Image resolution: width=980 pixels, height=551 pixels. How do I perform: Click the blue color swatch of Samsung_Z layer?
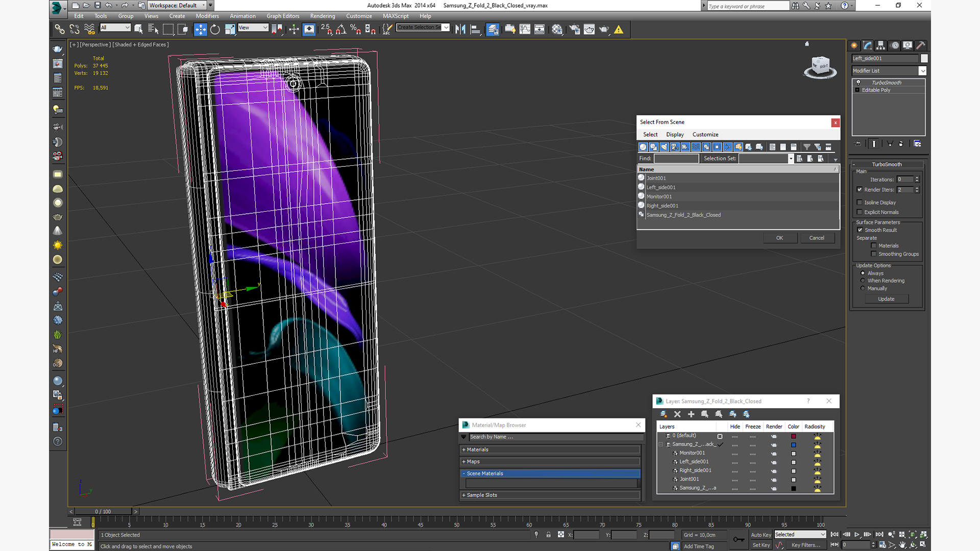[x=794, y=445]
